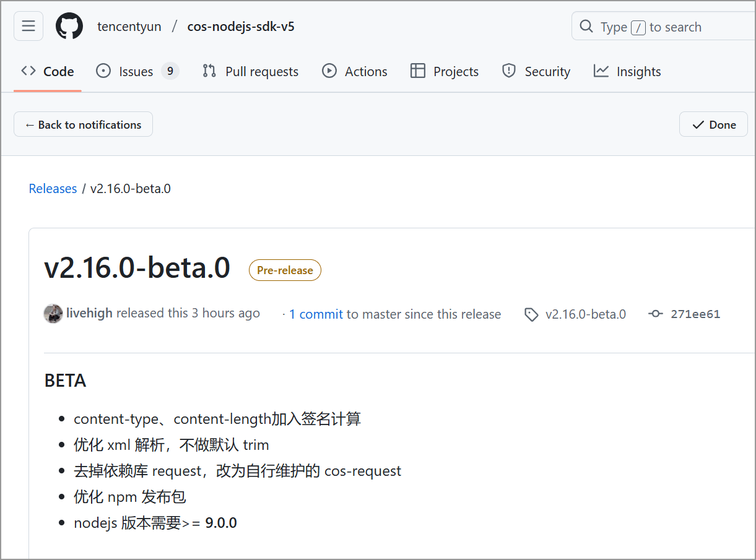This screenshot has height=560, width=756.
Task: Open the v2.16.0-beta.0 tag link
Action: point(586,314)
